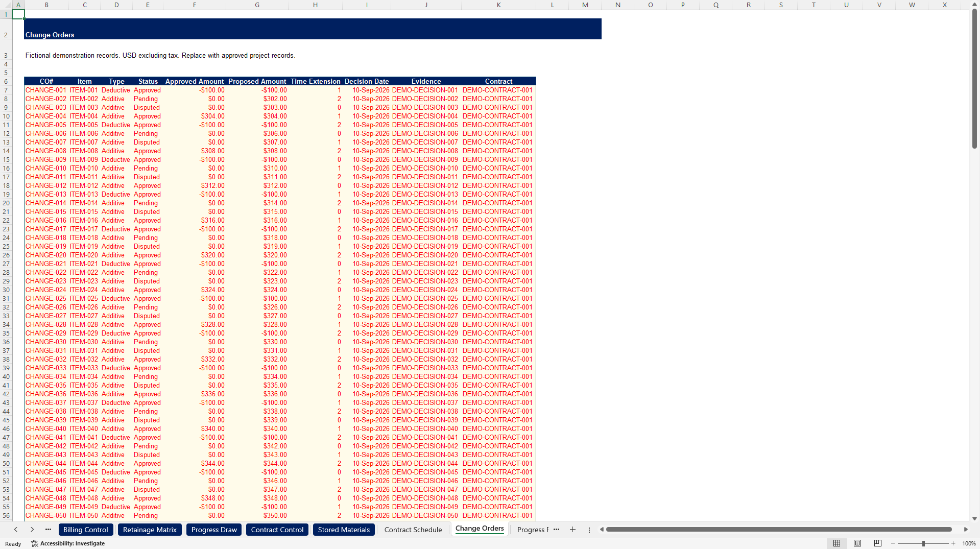Open Contract Schedule sheet

[x=413, y=530]
